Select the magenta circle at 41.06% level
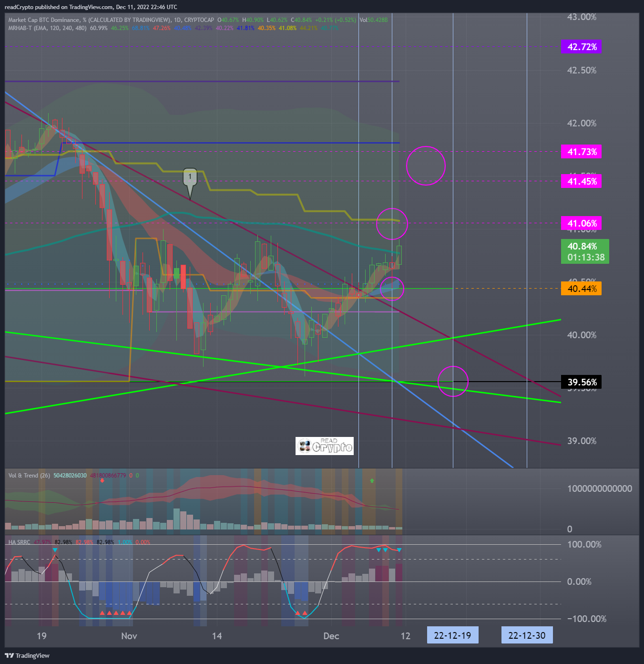The image size is (644, 664). click(x=392, y=224)
